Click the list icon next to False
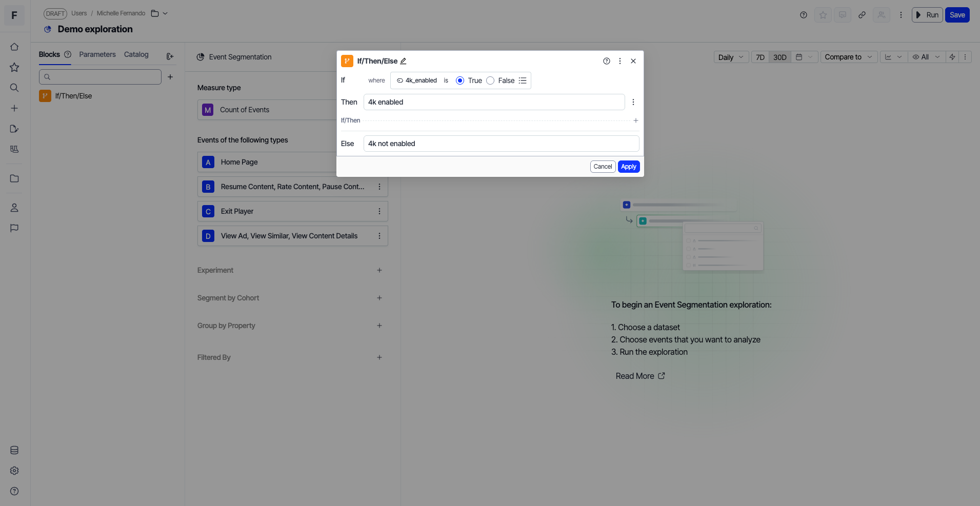Screen dimensions: 980x506 523,80
